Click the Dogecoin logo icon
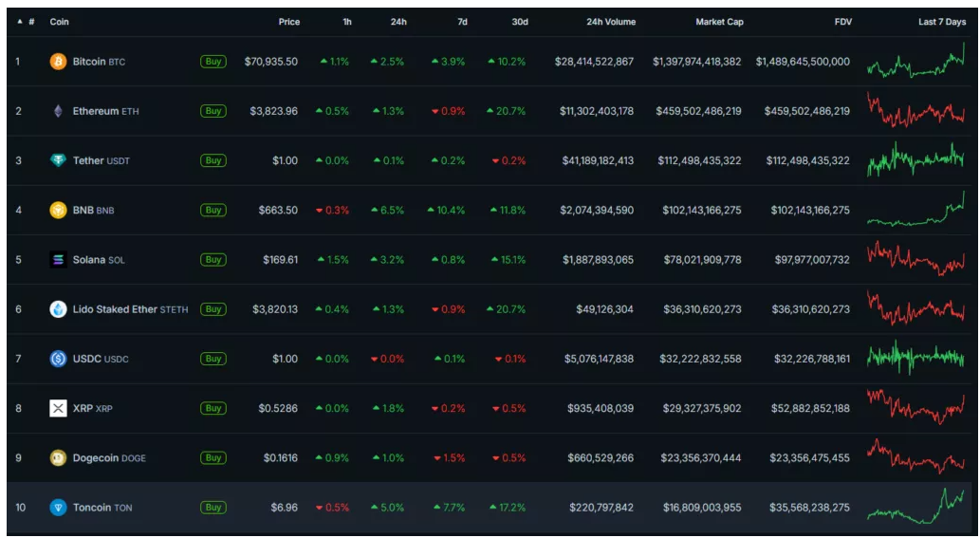The image size is (980, 538). (x=58, y=457)
